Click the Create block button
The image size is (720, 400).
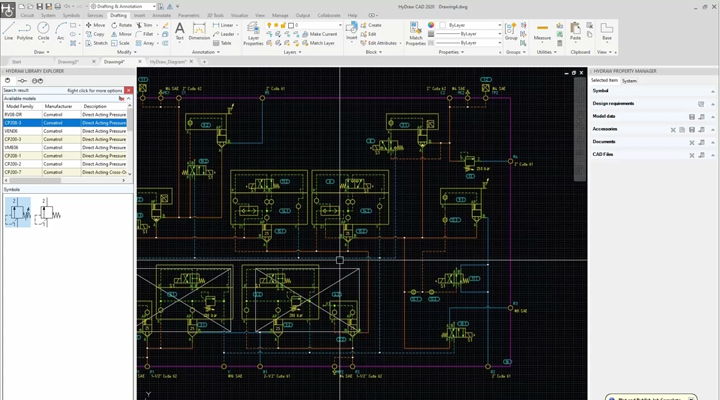click(x=371, y=25)
